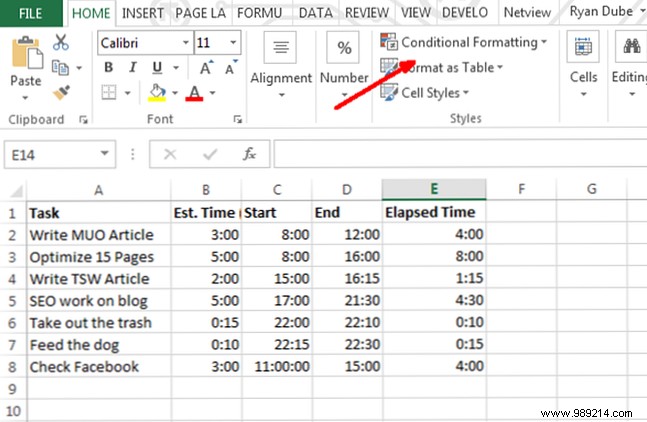Switch to the REVIEW tab
647x422 pixels.
(367, 13)
